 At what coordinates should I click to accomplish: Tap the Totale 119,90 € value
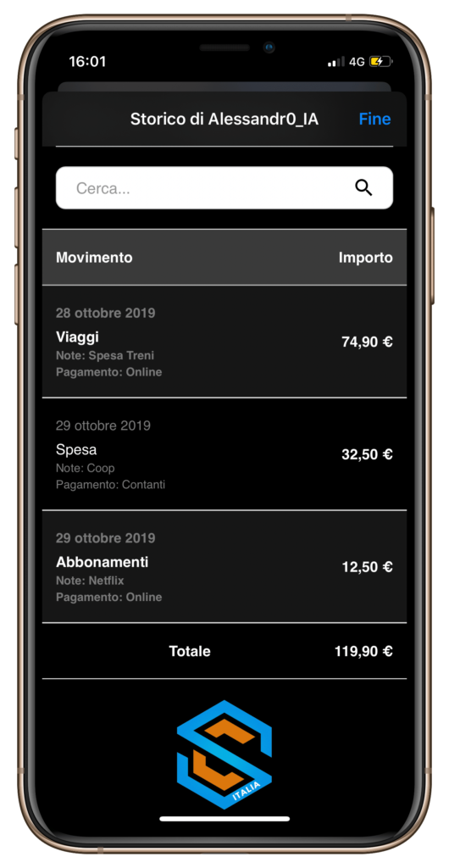tap(363, 651)
